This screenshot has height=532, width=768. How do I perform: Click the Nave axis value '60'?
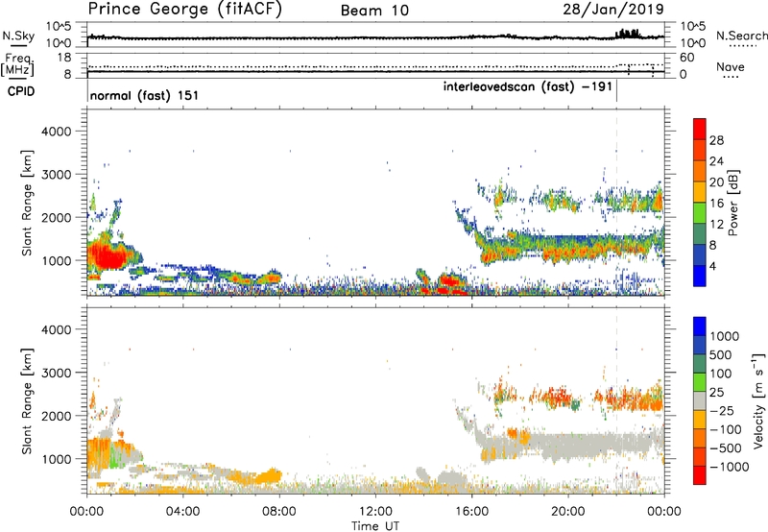(686, 58)
